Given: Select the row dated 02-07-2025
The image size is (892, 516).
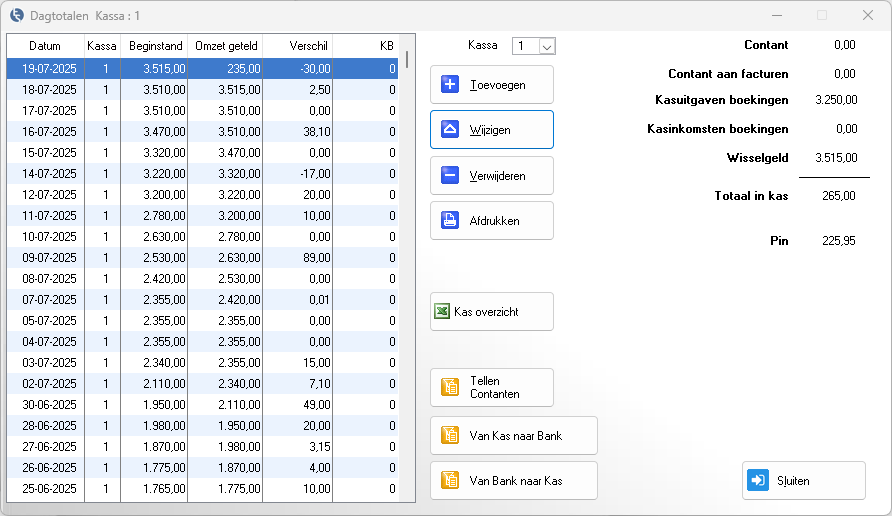Looking at the screenshot, I should pyautogui.click(x=203, y=384).
